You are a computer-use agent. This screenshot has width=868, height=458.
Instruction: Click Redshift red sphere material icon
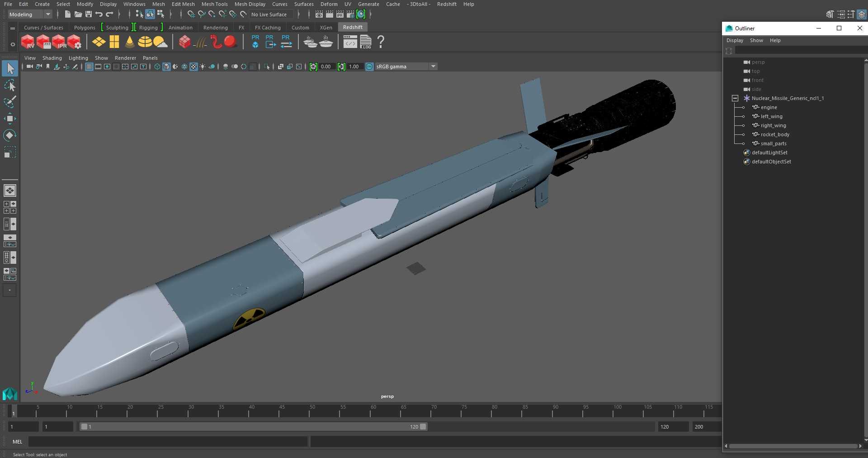coord(231,42)
